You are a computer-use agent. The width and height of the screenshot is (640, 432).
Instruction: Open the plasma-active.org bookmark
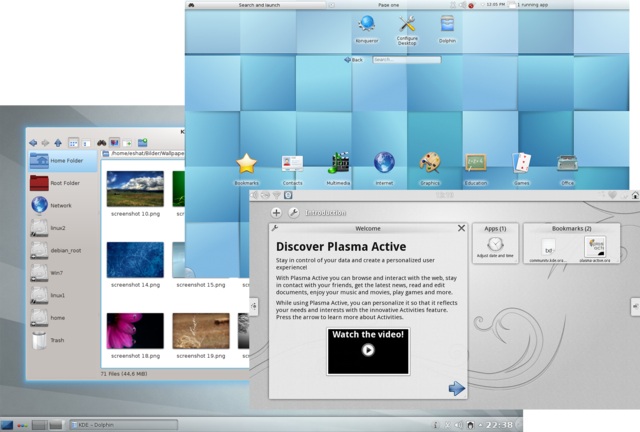click(595, 249)
